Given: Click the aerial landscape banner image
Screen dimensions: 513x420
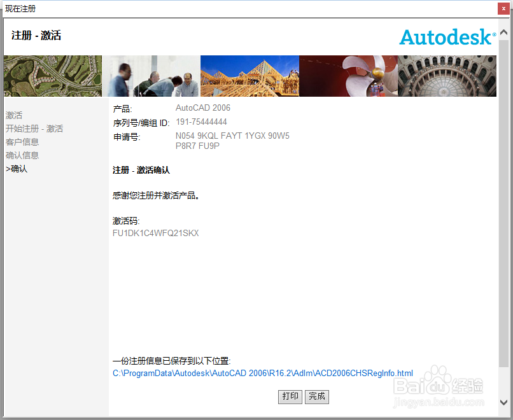Looking at the screenshot, I should (x=52, y=76).
